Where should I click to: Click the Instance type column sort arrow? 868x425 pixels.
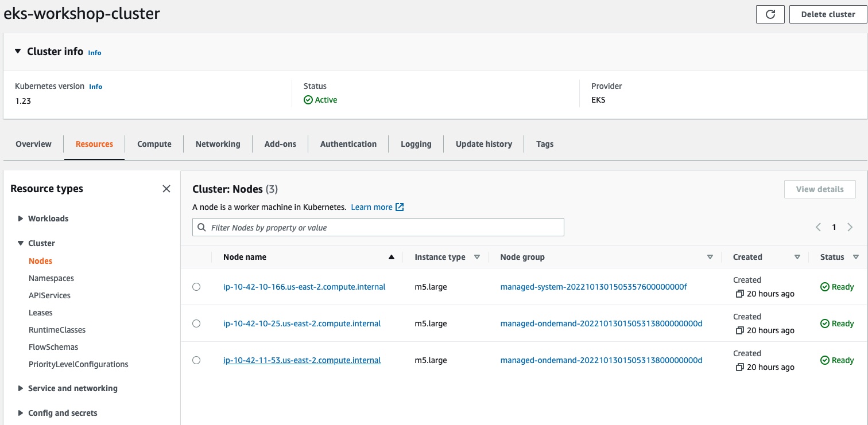pyautogui.click(x=476, y=257)
